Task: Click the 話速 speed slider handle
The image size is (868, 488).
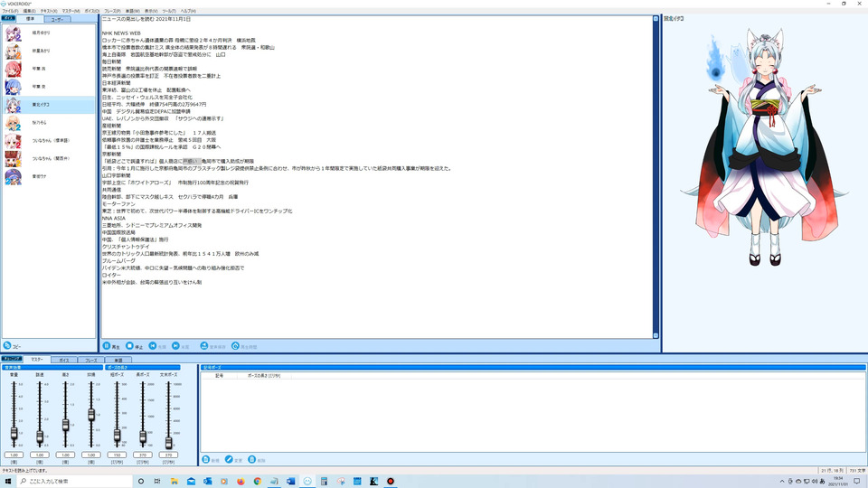Action: 40,437
